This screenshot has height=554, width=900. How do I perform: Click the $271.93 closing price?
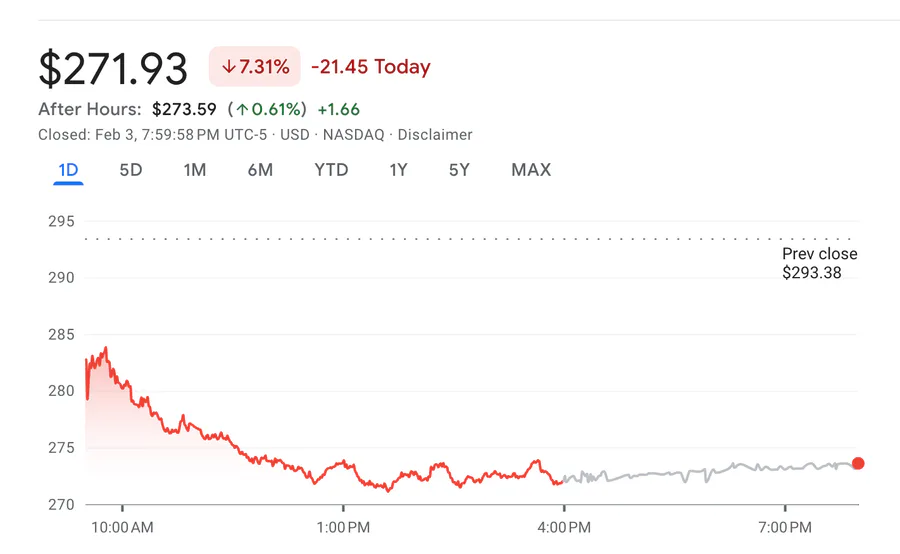point(113,68)
